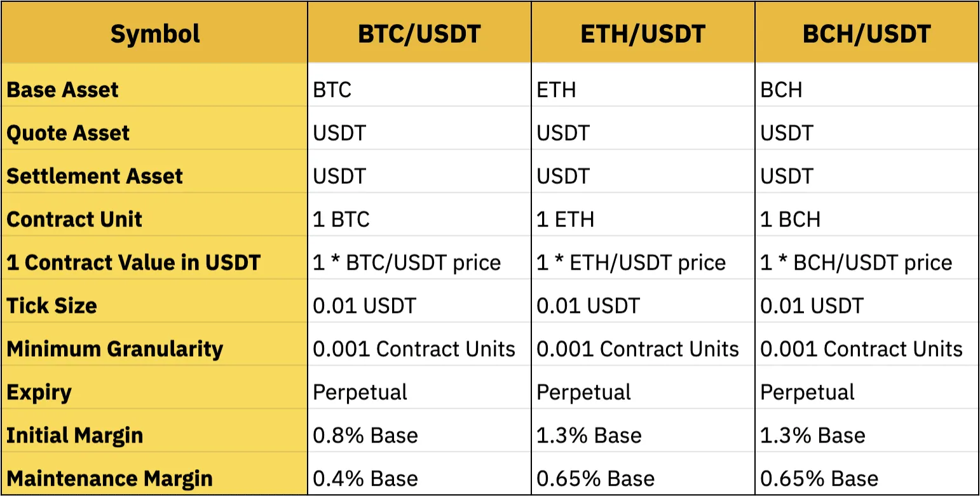Click the Contract Unit row label
Viewport: 980px width, 496px height.
pyautogui.click(x=74, y=219)
